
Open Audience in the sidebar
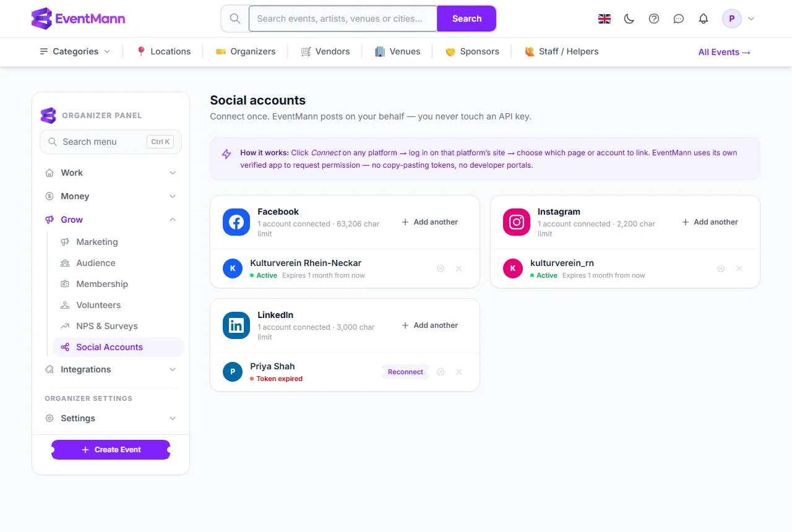pos(118,263)
